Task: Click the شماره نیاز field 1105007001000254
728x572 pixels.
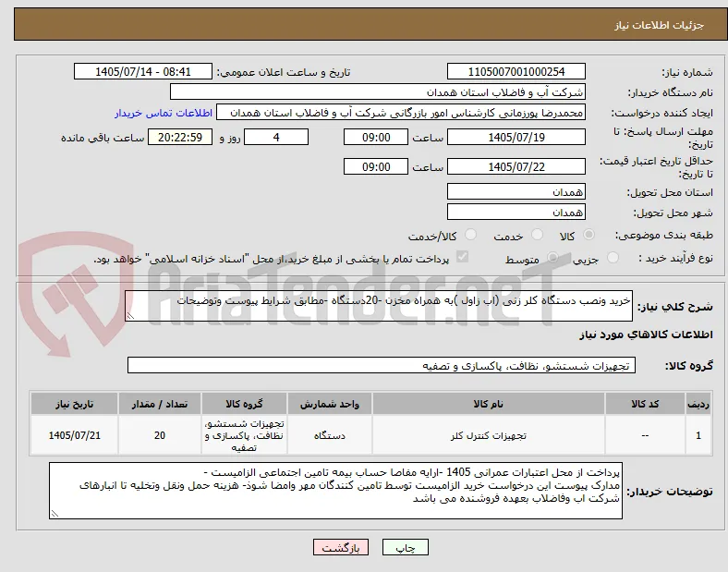Action: point(516,72)
